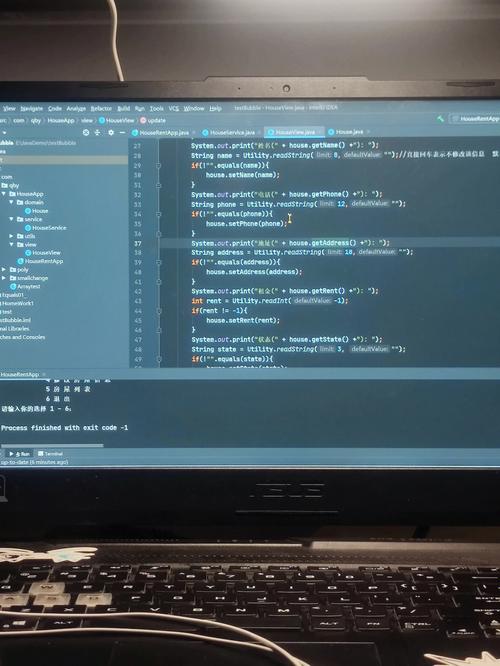Open the VCS menu
The height and width of the screenshot is (666, 500).
(x=174, y=109)
